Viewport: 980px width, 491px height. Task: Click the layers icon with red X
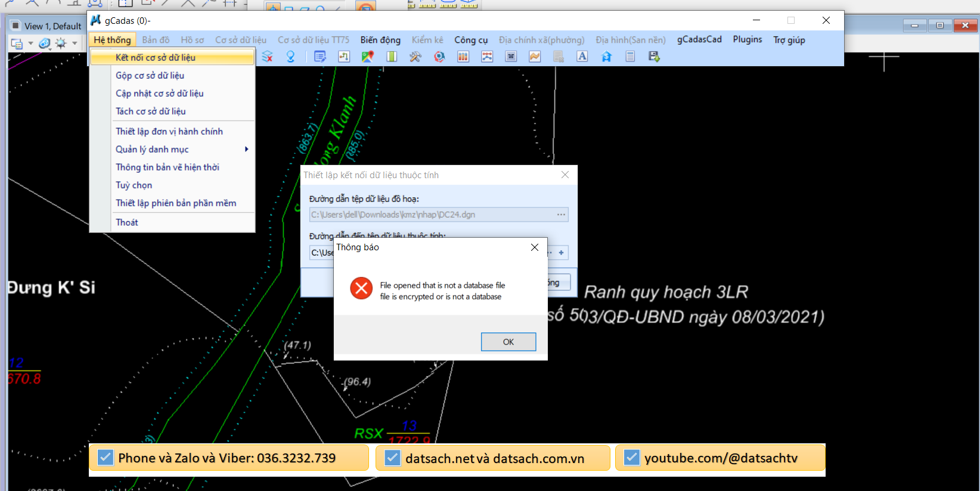click(267, 57)
